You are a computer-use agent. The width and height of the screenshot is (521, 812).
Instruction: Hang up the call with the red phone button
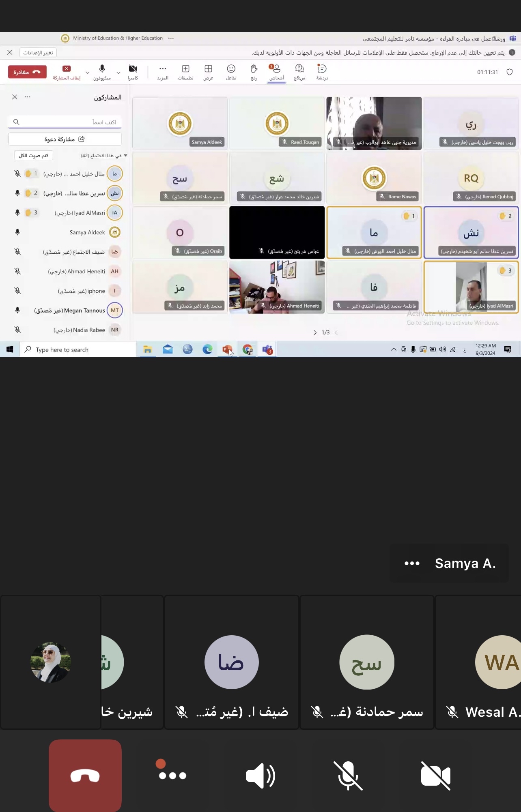click(85, 775)
